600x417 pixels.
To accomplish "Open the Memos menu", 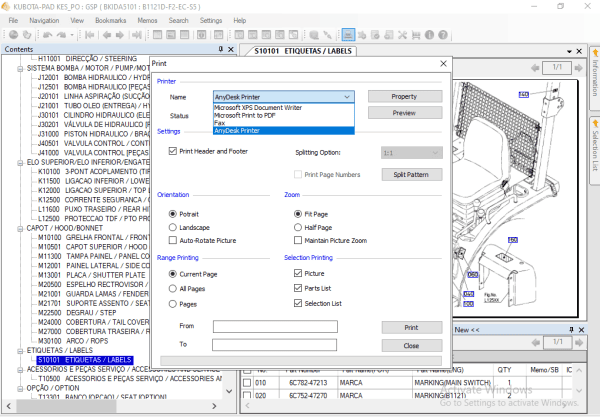I will (x=147, y=20).
